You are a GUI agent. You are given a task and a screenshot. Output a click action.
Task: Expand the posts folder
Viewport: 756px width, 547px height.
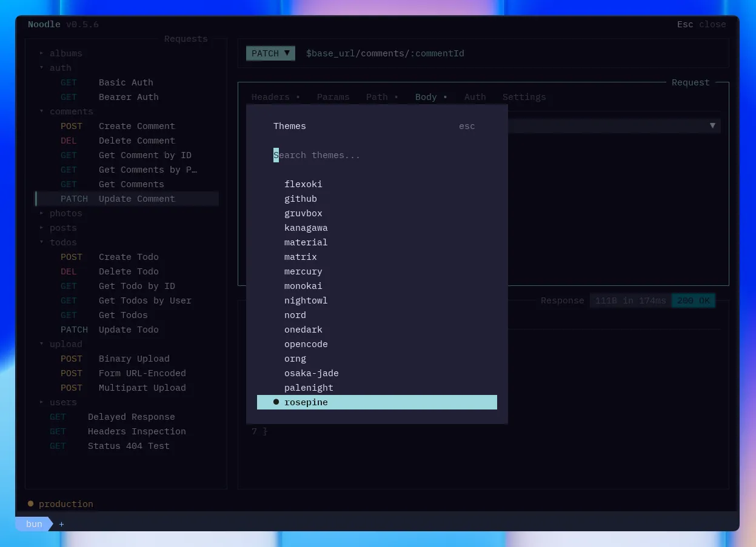58,228
